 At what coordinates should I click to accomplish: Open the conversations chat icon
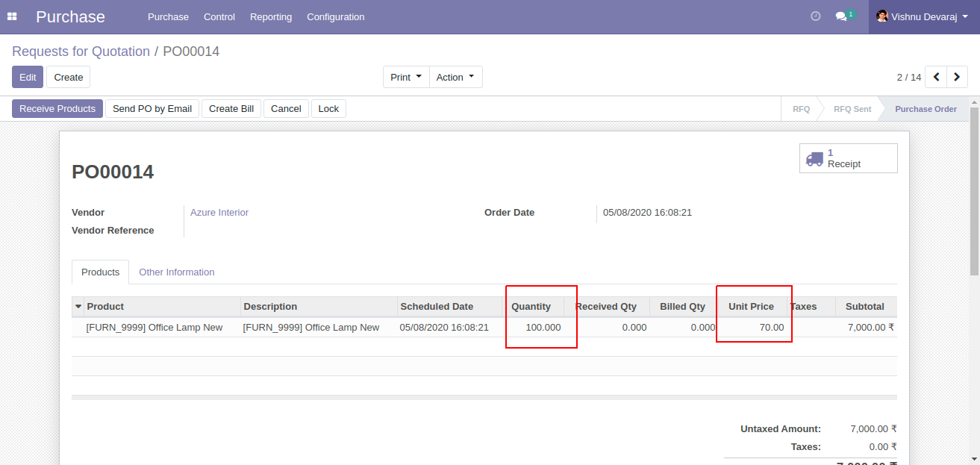pos(841,16)
